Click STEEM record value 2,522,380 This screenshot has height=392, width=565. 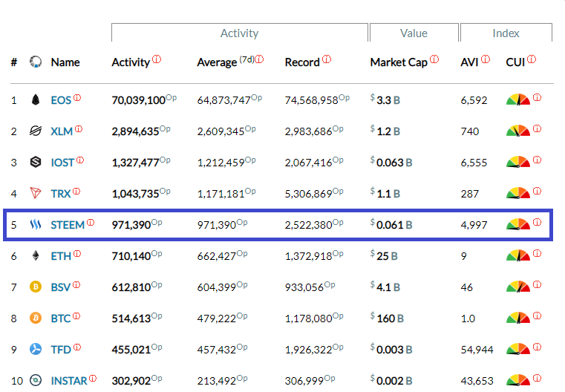(x=308, y=225)
